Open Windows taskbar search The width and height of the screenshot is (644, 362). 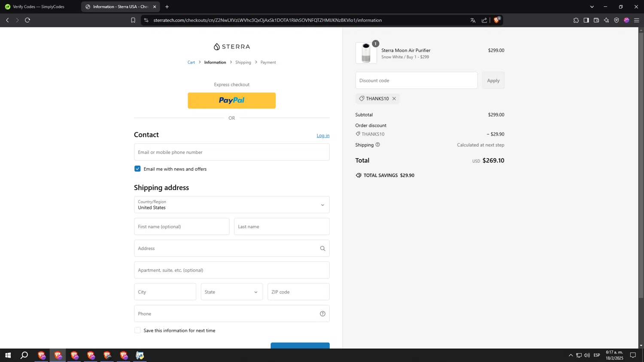[x=24, y=355]
